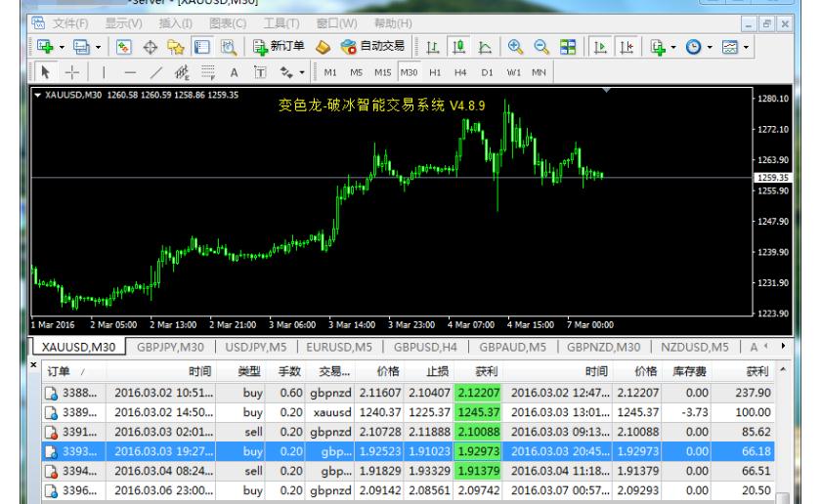821x504 pixels.
Task: Select the crosshair cursor tool
Action: pyautogui.click(x=73, y=73)
